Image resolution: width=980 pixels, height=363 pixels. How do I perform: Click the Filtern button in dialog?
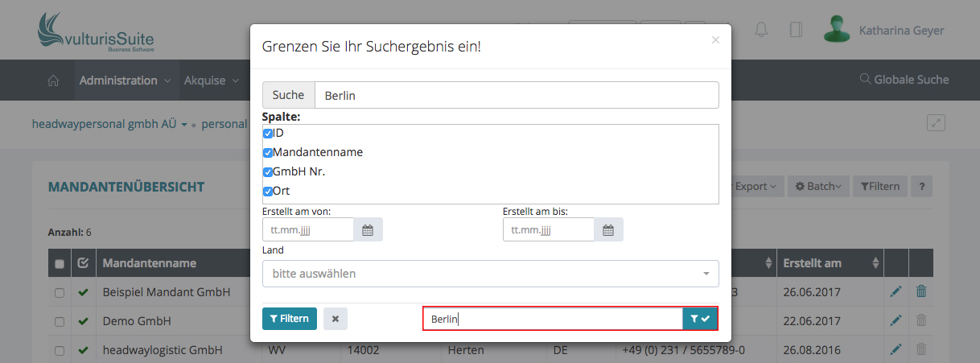tap(290, 319)
